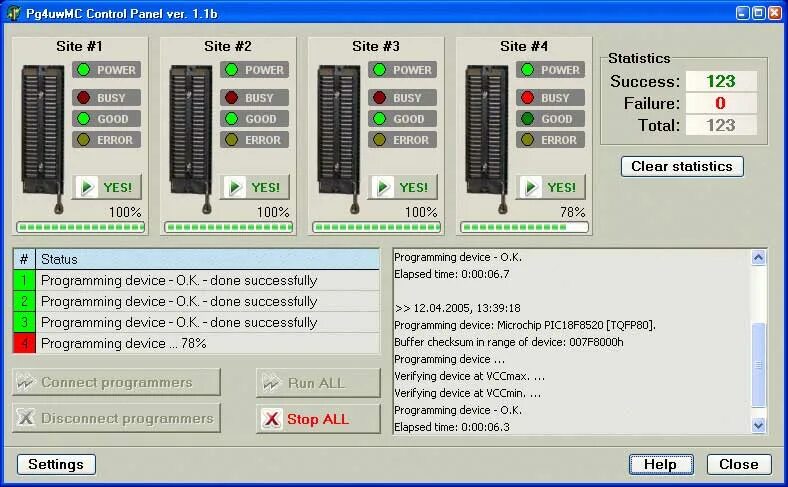Click the Site #1 POWER LED indicator

coord(83,70)
